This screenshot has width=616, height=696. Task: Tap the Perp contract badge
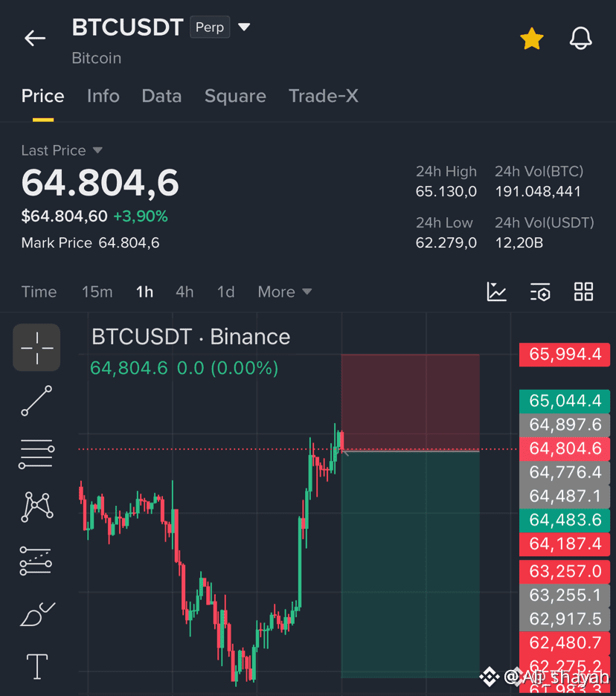pyautogui.click(x=210, y=27)
